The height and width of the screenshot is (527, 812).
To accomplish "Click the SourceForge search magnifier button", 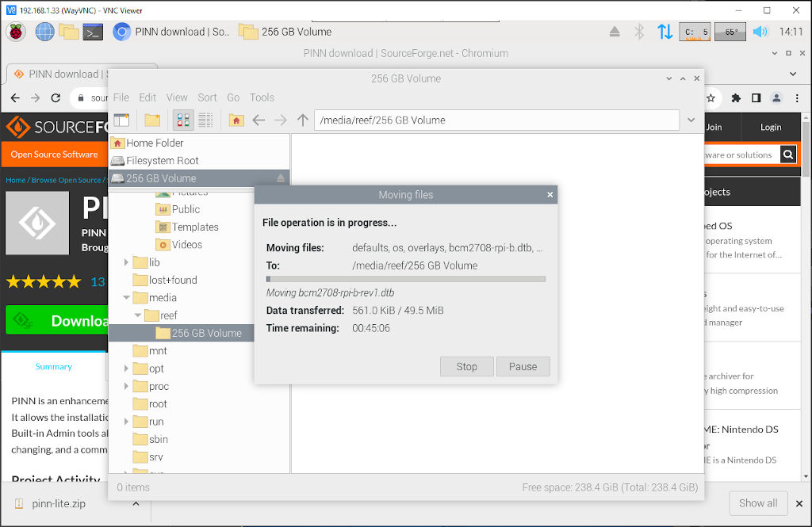I will [787, 155].
